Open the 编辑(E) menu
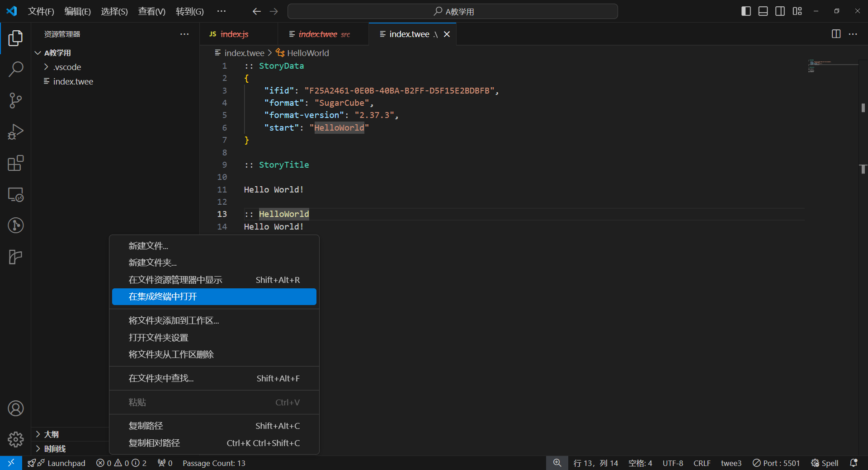 (77, 11)
